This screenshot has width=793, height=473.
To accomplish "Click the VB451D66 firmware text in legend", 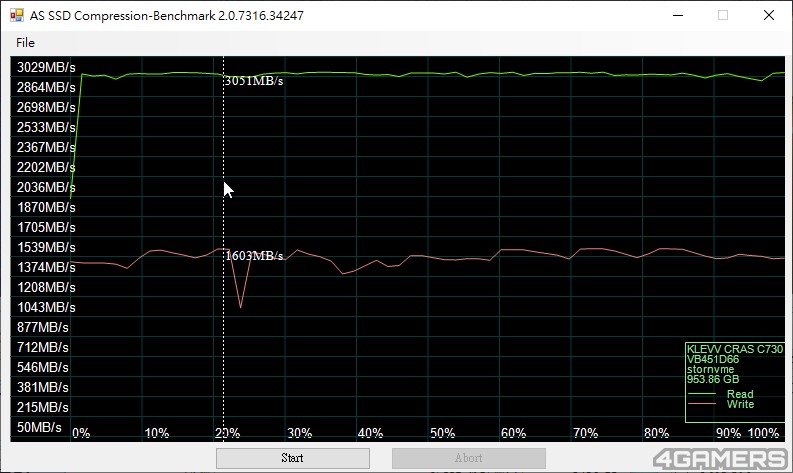I will click(713, 359).
